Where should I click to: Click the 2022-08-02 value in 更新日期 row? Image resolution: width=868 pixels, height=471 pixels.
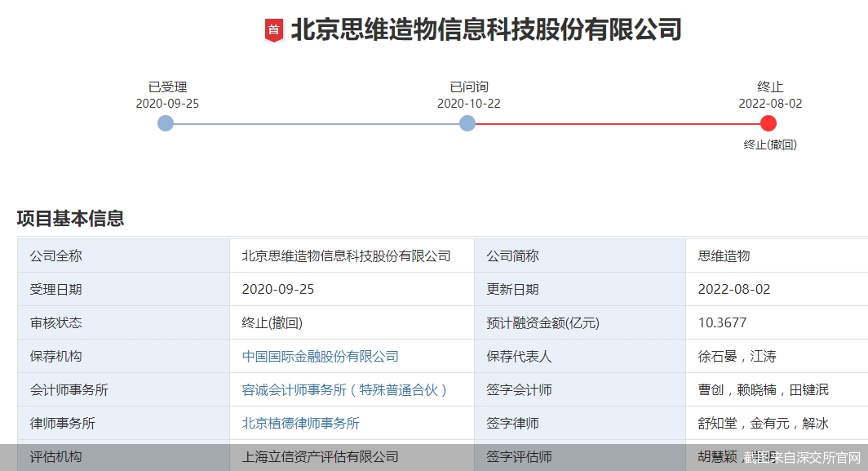click(x=734, y=289)
